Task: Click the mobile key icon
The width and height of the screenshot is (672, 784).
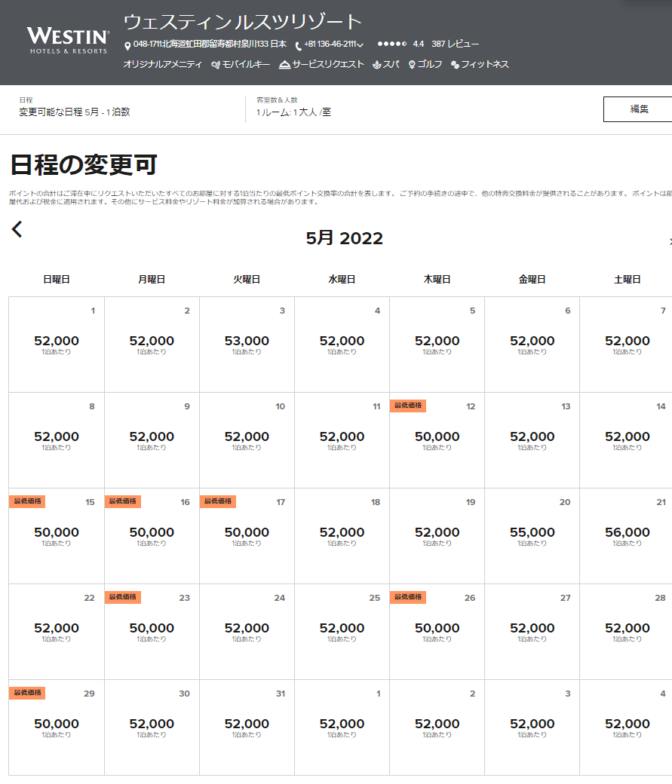Action: tap(216, 65)
